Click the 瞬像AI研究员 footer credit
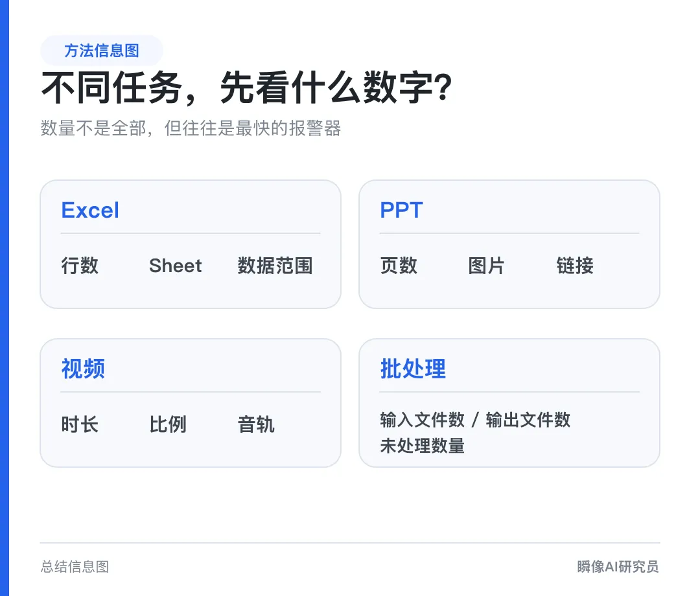This screenshot has width=700, height=596. 618,567
